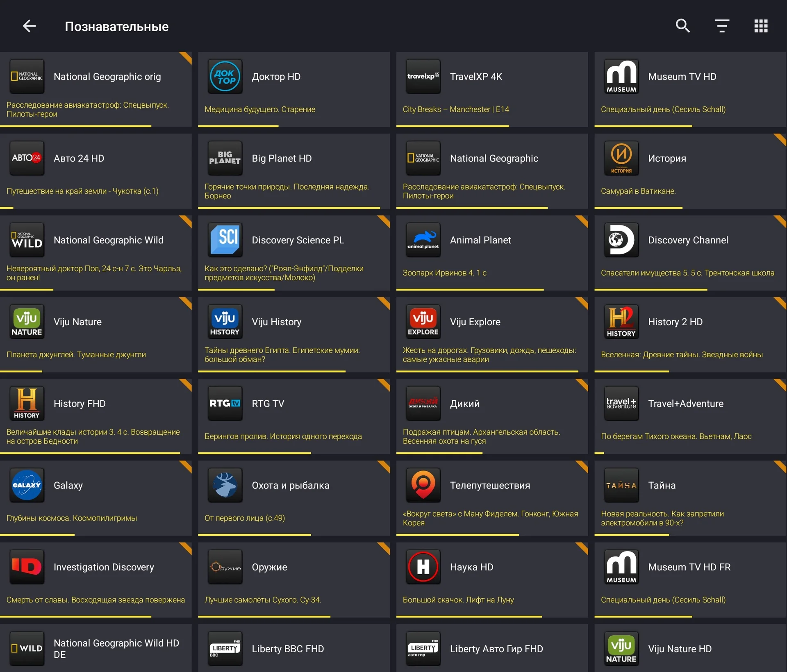This screenshot has width=787, height=672.
Task: Open the search icon in the header
Action: [682, 26]
